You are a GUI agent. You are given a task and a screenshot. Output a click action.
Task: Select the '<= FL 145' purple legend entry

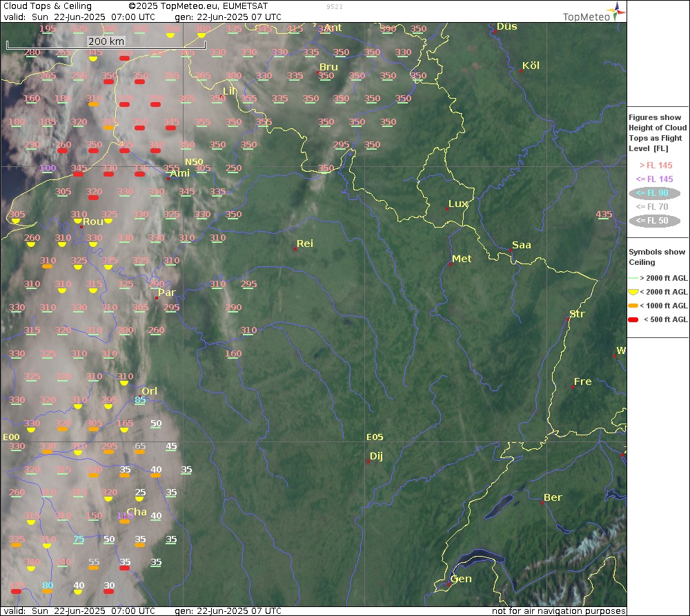pos(654,179)
